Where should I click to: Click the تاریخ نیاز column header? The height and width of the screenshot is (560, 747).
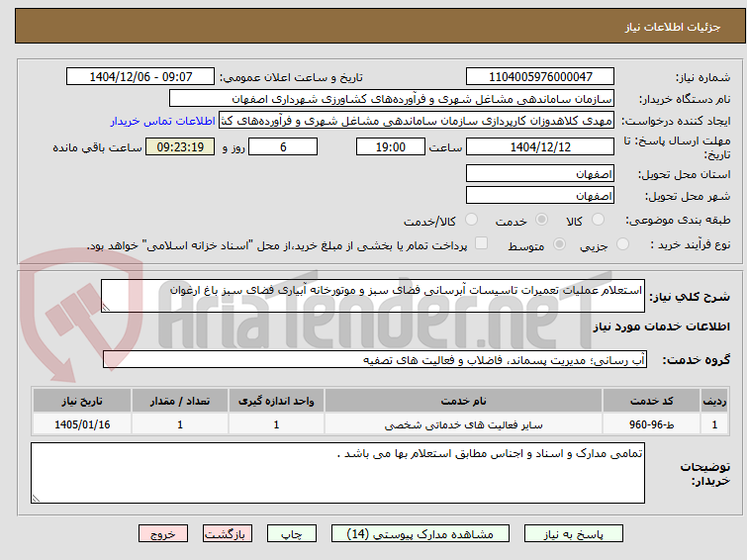82,401
